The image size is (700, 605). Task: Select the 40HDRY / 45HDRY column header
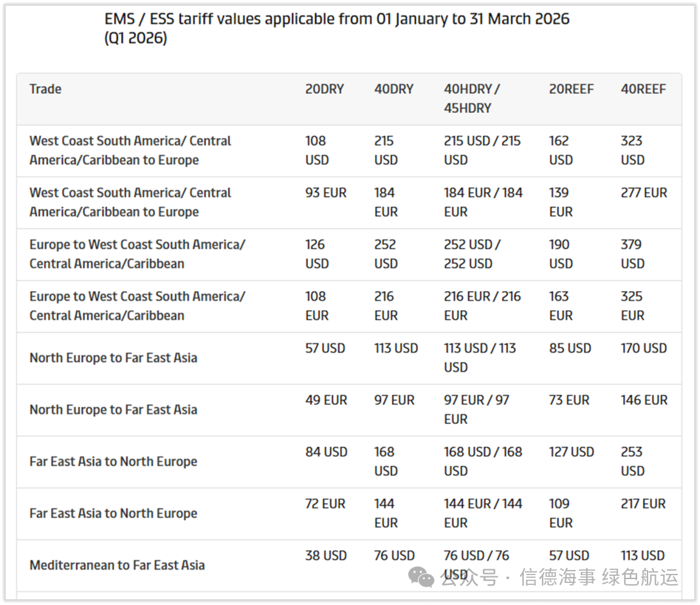point(471,99)
